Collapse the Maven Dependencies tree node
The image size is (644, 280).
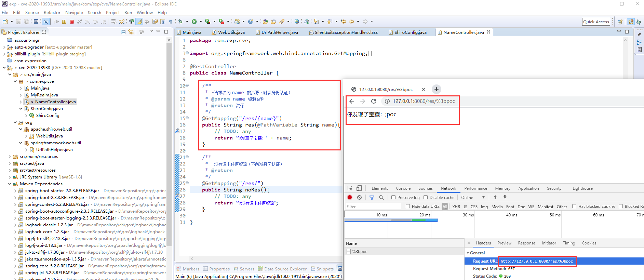point(10,184)
